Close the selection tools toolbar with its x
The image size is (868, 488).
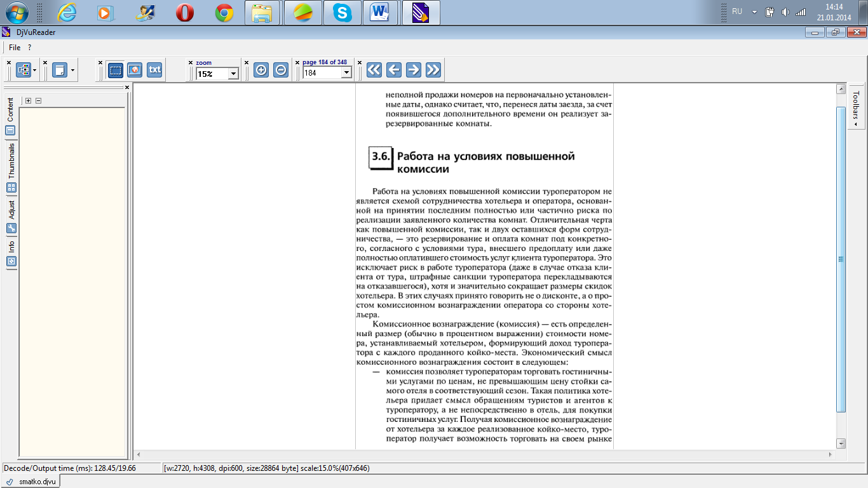100,62
